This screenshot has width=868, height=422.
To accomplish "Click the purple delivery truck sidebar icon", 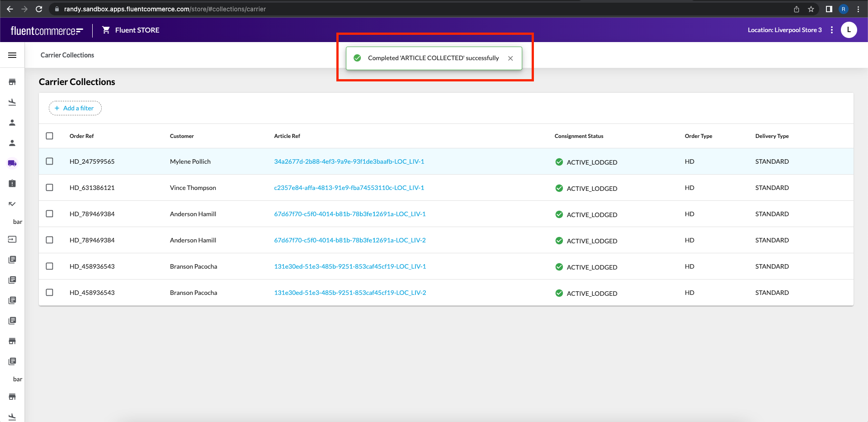I will (12, 163).
